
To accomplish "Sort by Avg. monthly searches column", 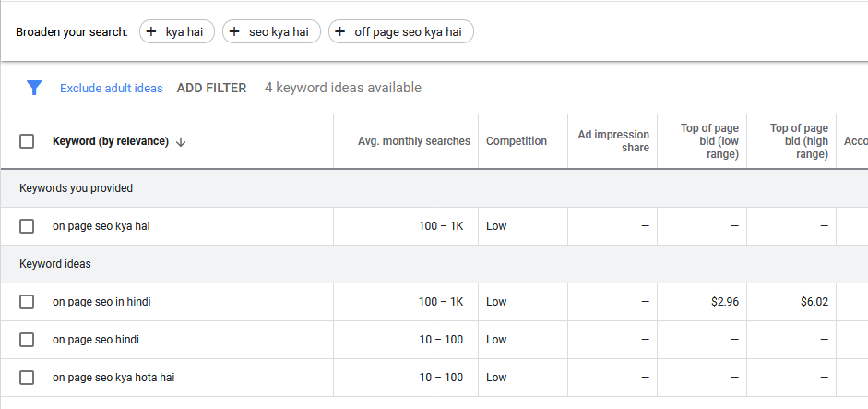I will (x=413, y=141).
